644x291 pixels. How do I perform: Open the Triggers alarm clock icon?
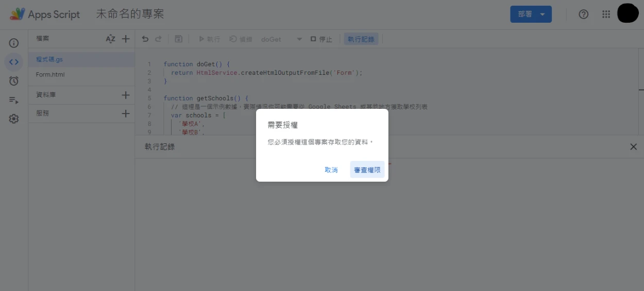[x=14, y=81]
